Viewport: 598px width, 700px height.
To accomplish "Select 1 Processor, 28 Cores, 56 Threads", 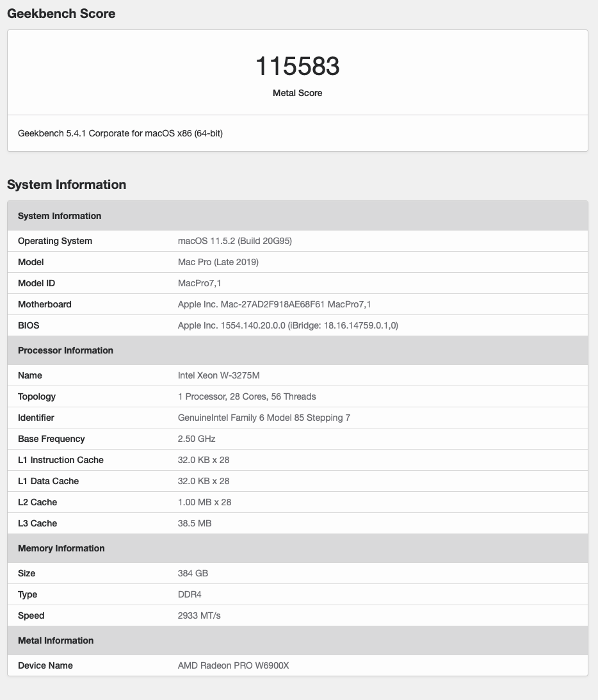I will (246, 396).
